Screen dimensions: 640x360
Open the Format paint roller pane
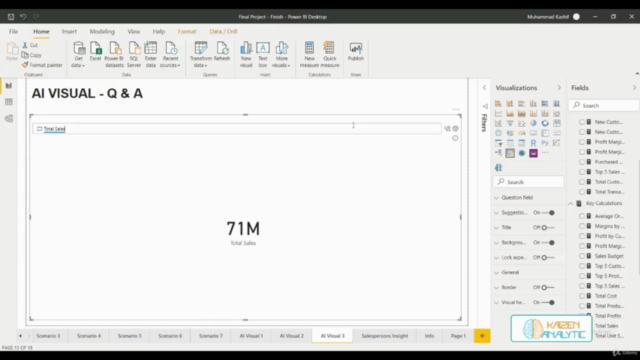(498, 168)
